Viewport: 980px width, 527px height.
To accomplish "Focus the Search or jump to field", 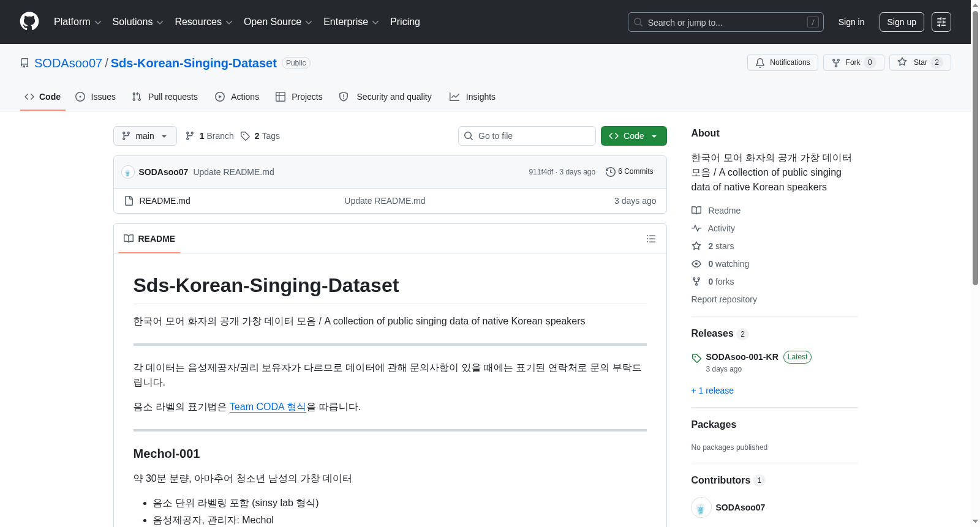I will pos(725,22).
